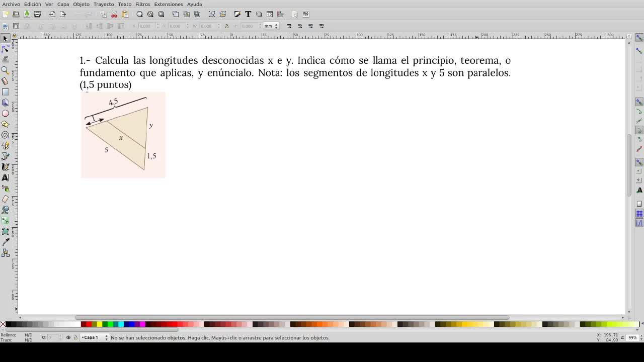Open the Trayecto menu
The height and width of the screenshot is (362, 644).
click(104, 4)
